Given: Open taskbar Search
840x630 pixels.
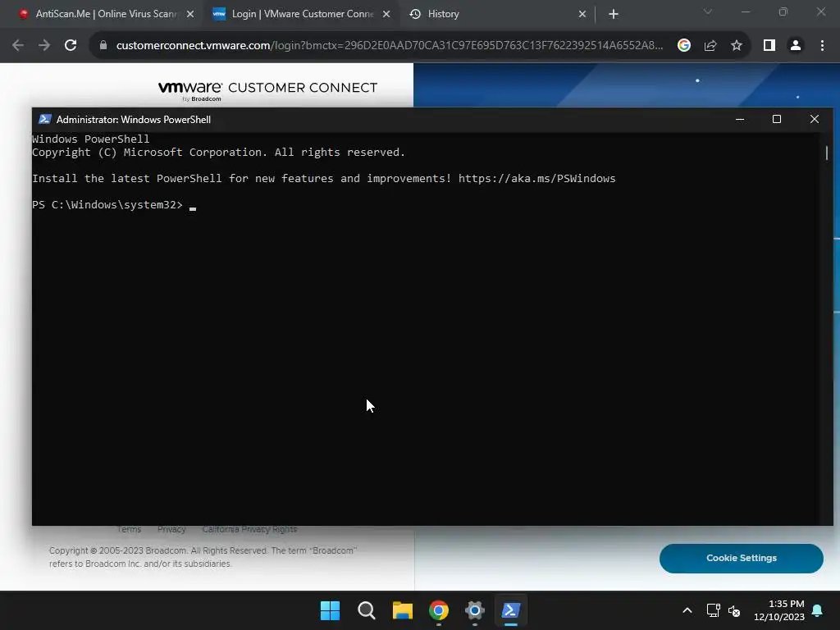Looking at the screenshot, I should (x=367, y=610).
